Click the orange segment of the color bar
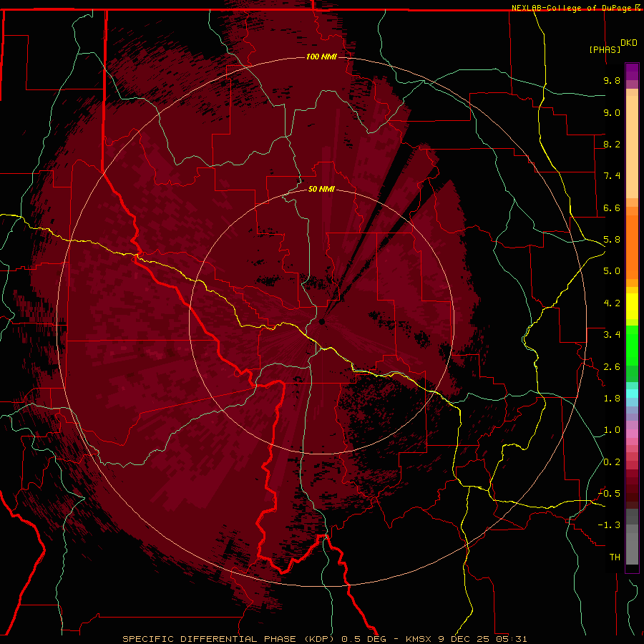644x644 pixels. pyautogui.click(x=632, y=246)
